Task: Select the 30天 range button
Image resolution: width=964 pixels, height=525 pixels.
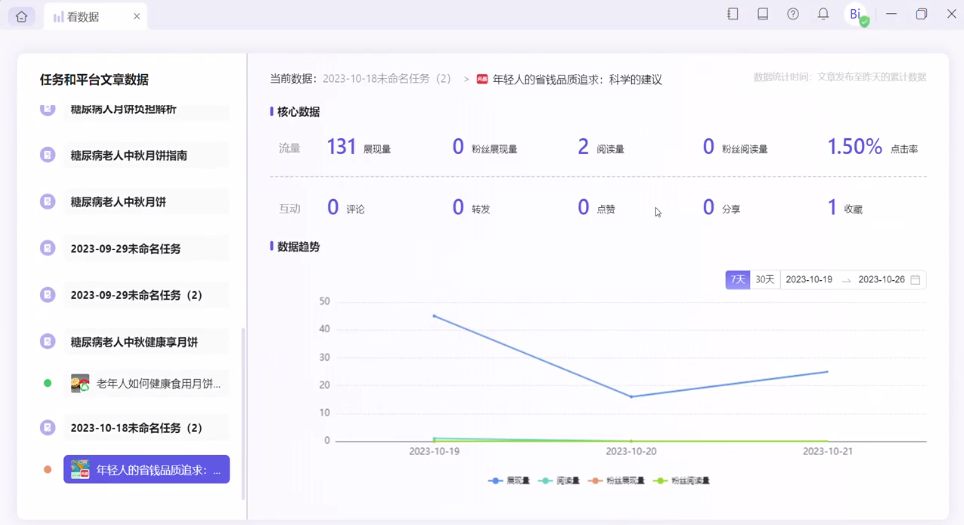Action: point(765,280)
